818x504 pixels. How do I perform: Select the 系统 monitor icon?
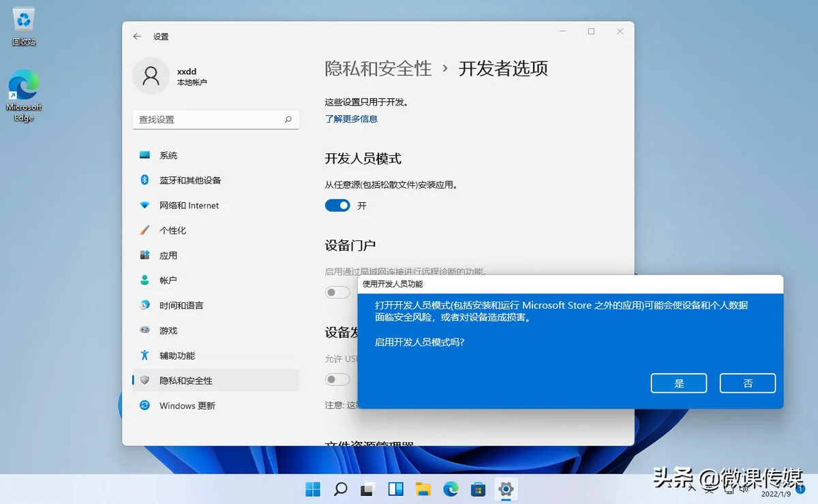point(145,155)
